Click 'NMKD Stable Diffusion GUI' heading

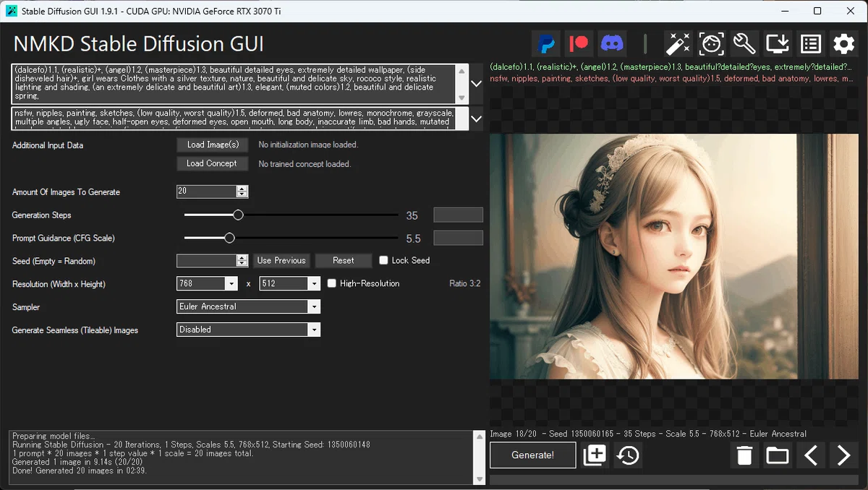point(138,43)
